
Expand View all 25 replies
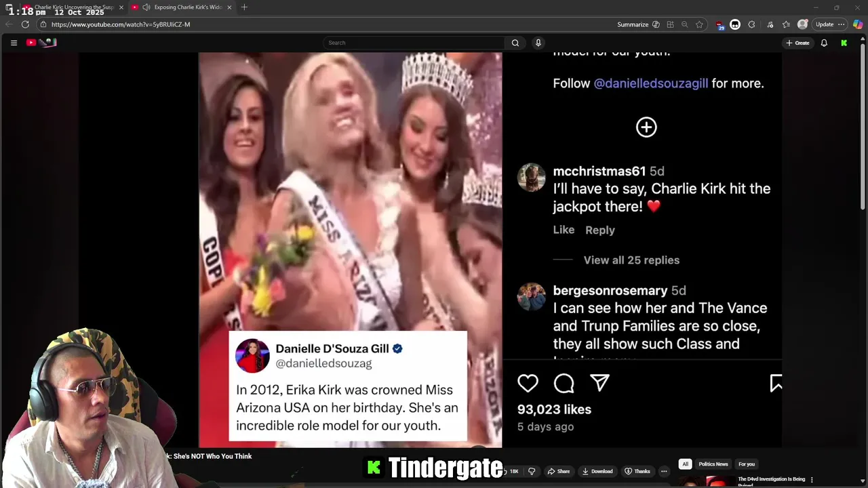[631, 260]
